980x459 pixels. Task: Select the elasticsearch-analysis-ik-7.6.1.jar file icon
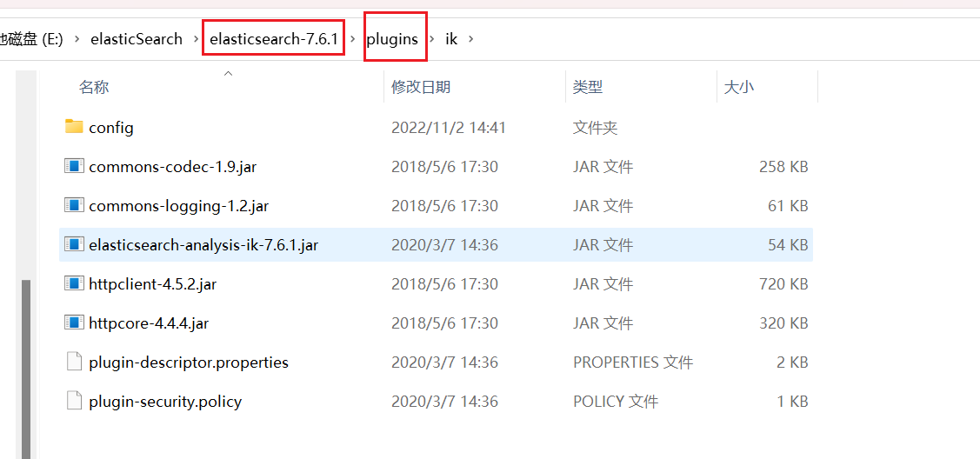pyautogui.click(x=74, y=244)
